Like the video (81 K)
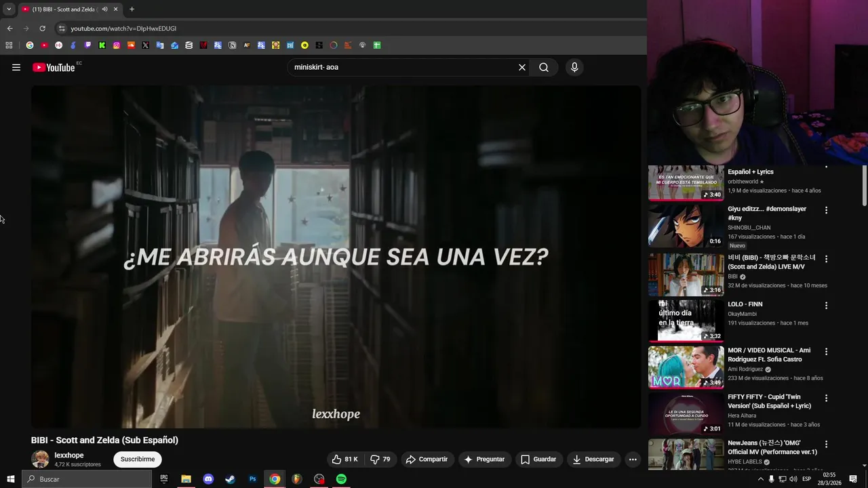The image size is (868, 488). [345, 459]
